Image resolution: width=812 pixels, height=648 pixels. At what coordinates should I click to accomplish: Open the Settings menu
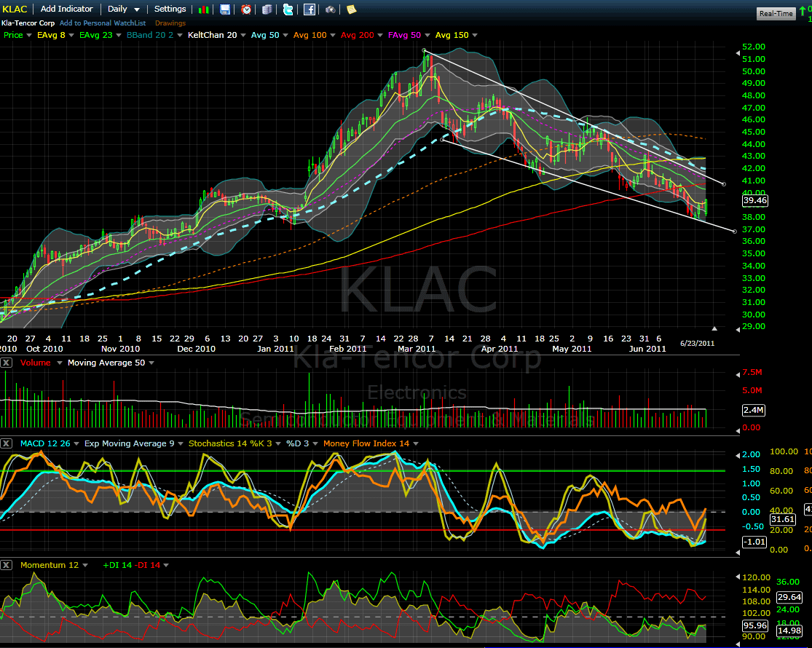pyautogui.click(x=170, y=9)
